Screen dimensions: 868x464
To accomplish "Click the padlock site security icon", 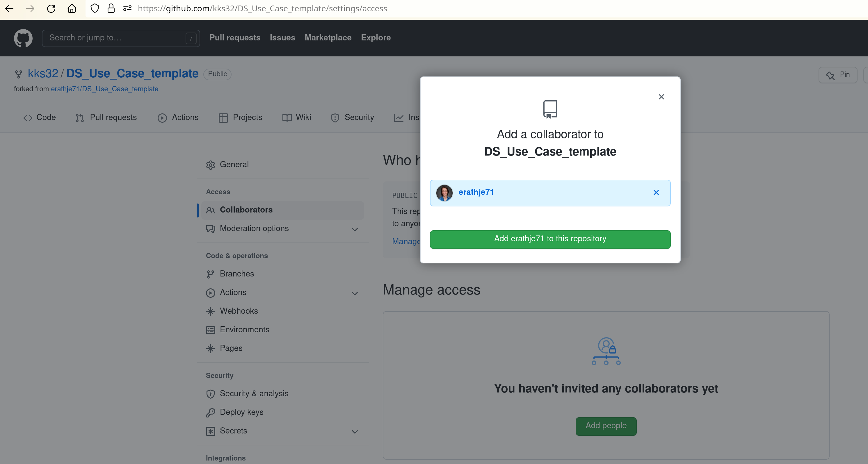I will click(x=111, y=8).
